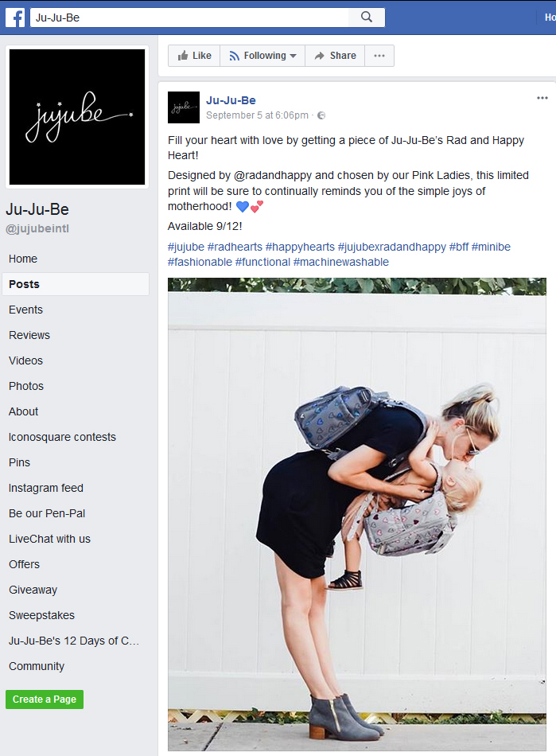The height and width of the screenshot is (756, 556).
Task: Click the public globe privacy icon
Action: point(321,115)
